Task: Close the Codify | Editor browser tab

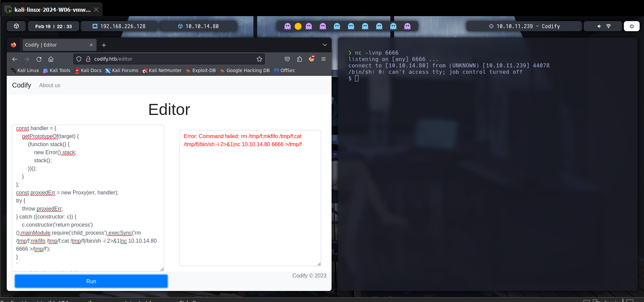Action: pos(91,45)
